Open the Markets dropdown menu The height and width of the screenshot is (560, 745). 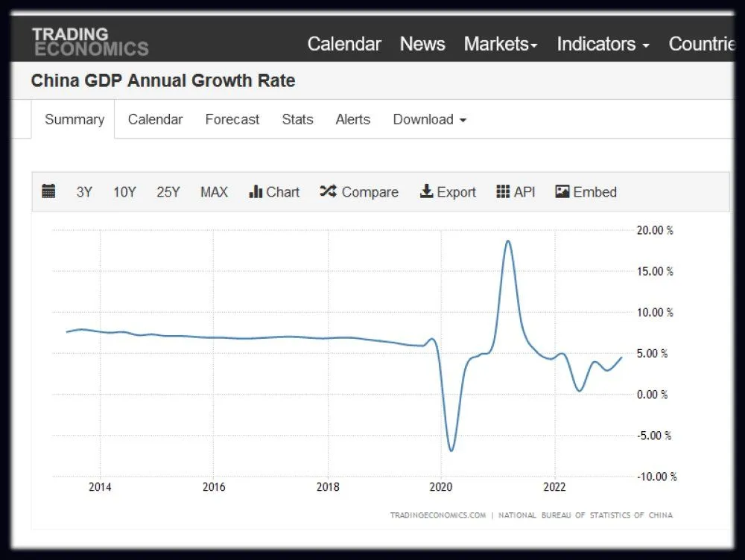500,44
